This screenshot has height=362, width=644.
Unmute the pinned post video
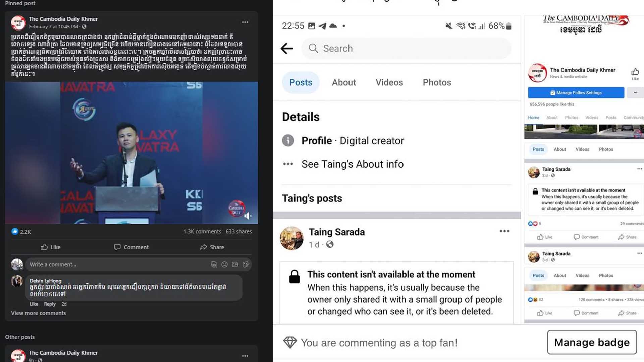[248, 216]
